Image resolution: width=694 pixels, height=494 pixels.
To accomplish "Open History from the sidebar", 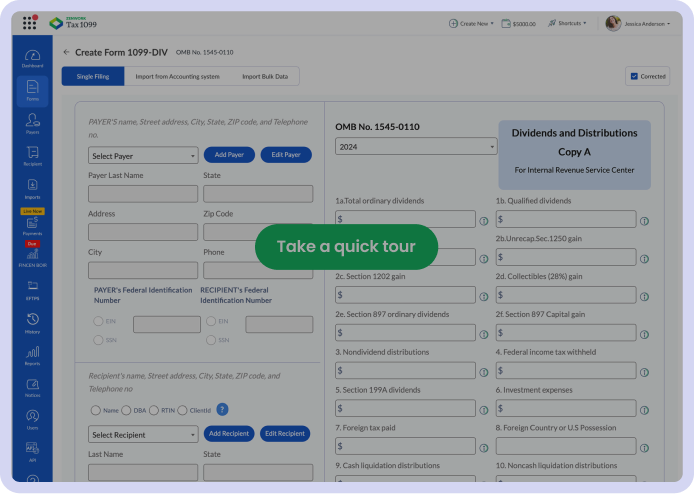I will [32, 322].
